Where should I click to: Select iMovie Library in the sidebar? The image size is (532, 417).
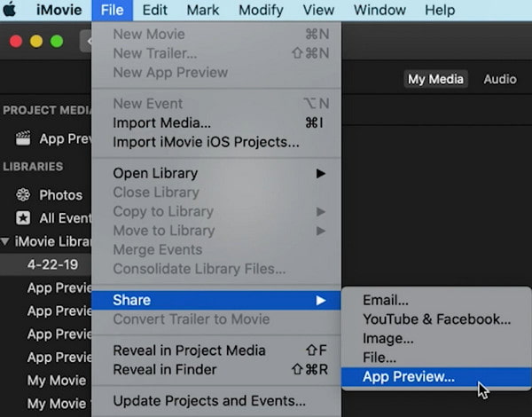click(x=52, y=241)
